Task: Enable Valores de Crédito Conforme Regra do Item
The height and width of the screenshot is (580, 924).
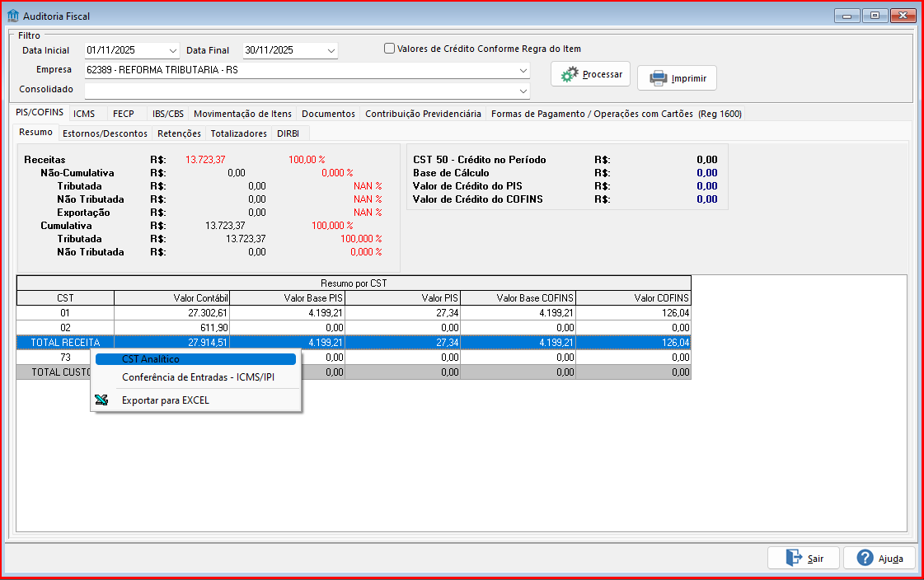Action: point(389,49)
